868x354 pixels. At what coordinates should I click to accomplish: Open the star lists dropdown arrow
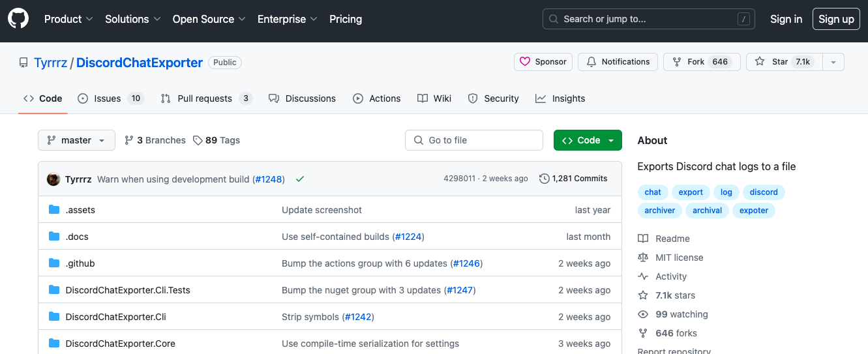(x=833, y=62)
